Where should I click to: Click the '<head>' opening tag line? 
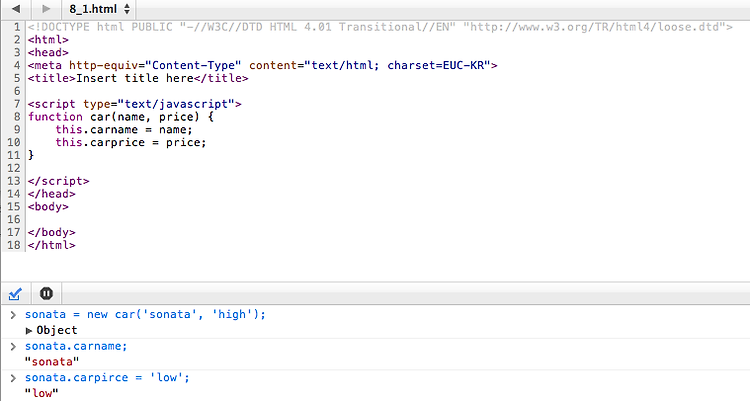pyautogui.click(x=48, y=52)
